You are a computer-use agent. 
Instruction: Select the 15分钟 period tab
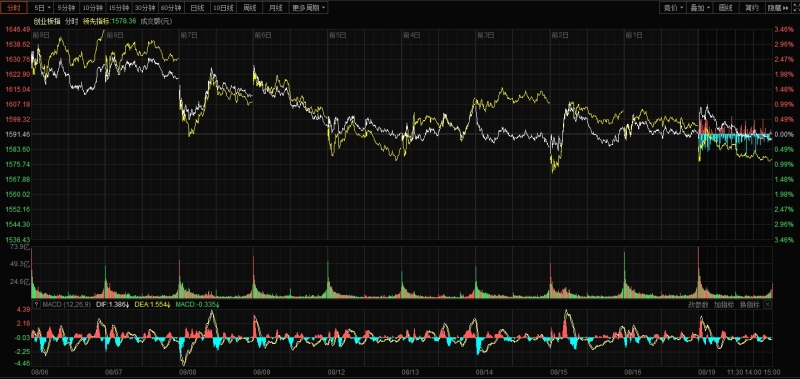point(118,8)
